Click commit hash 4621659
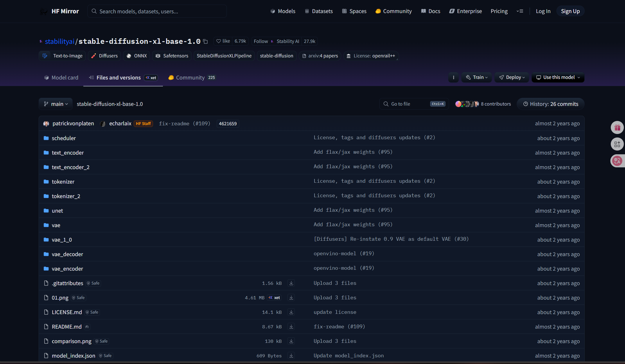This screenshot has width=625, height=364. (x=228, y=124)
